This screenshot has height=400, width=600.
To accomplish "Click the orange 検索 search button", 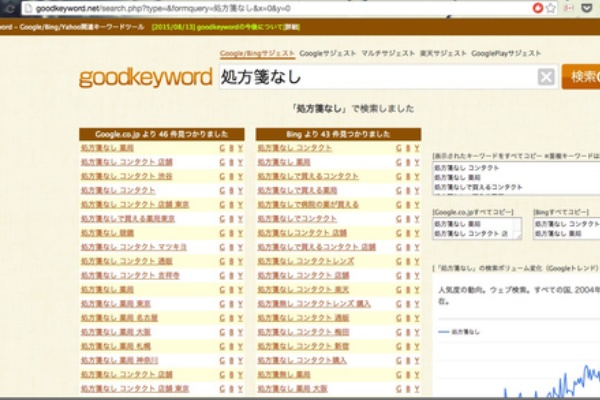I will click(581, 77).
